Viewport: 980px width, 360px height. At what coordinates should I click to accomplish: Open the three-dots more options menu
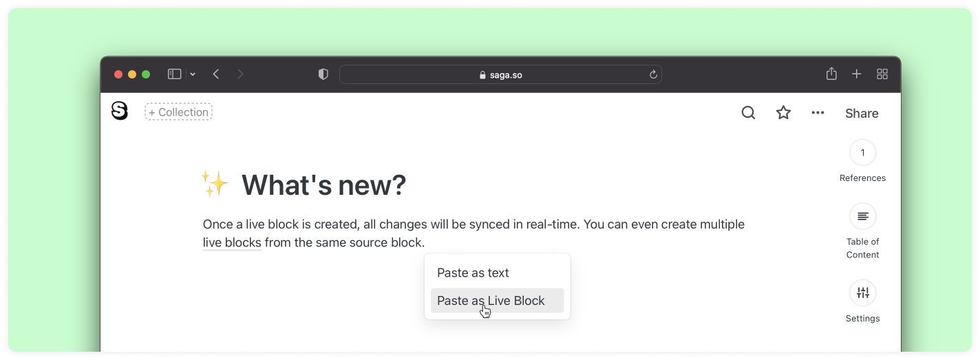point(818,113)
